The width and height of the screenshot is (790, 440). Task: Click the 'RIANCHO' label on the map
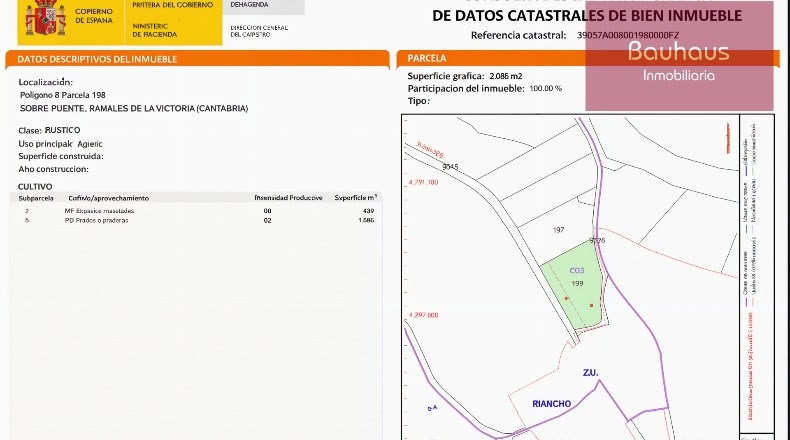552,404
